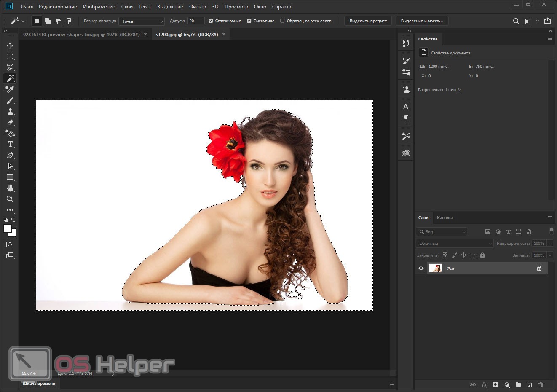Select the Eraser tool
The width and height of the screenshot is (557, 392).
point(10,122)
